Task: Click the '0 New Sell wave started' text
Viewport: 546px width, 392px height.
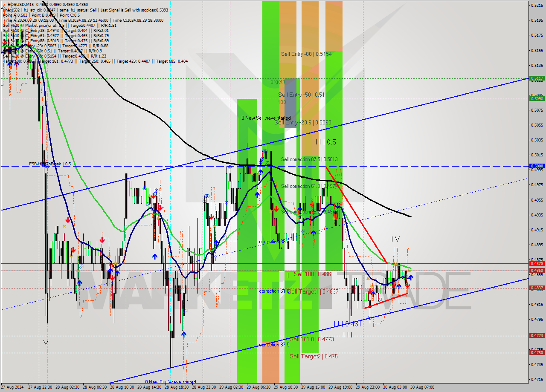Action: 266,118
